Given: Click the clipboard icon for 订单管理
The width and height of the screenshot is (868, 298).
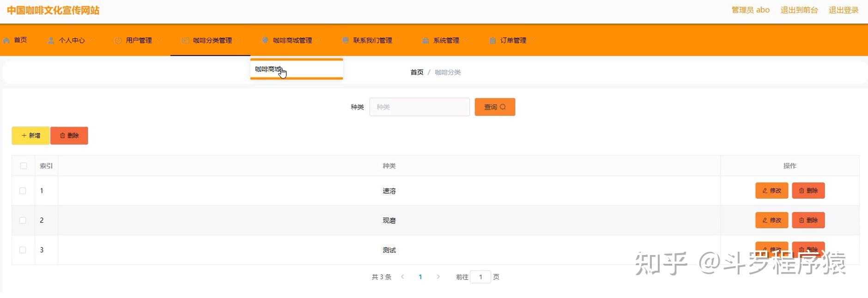Looking at the screenshot, I should [492, 41].
